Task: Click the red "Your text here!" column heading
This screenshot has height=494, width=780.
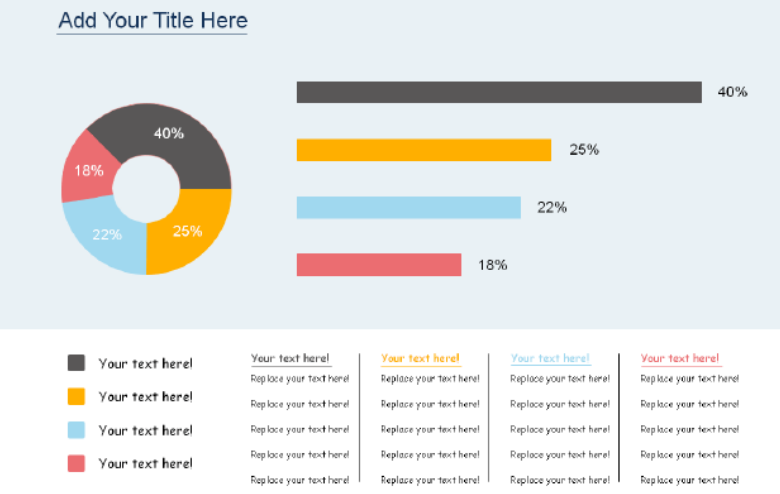Action: pyautogui.click(x=680, y=358)
